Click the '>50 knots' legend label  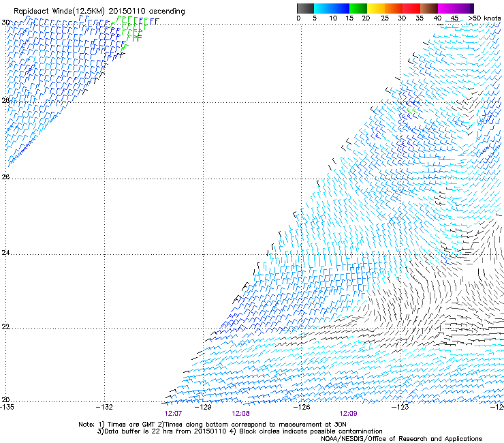(484, 18)
